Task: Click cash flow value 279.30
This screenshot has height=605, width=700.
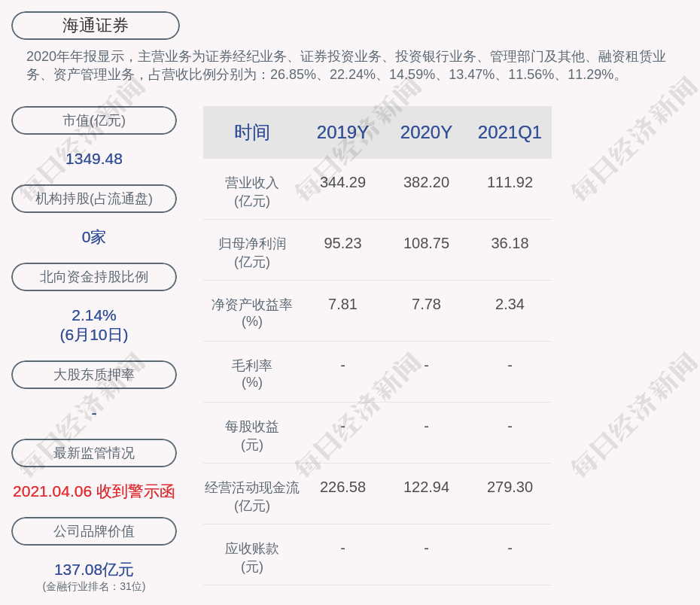Action: click(510, 487)
